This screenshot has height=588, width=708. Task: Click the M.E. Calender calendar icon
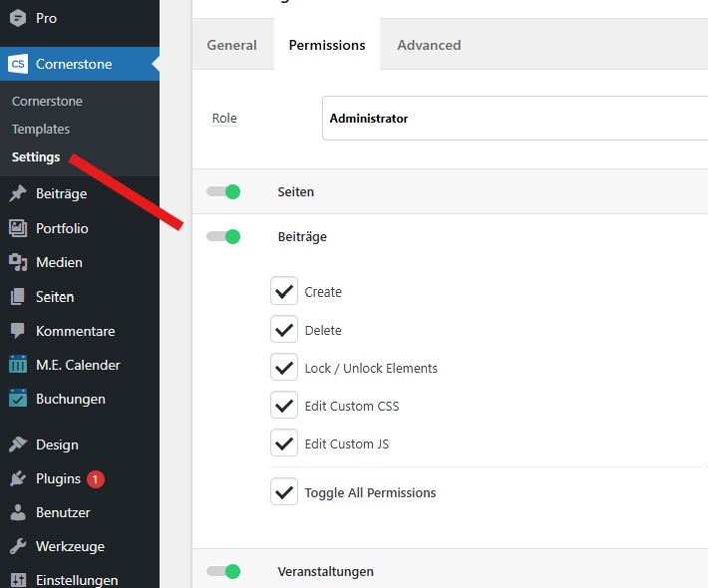coord(18,365)
